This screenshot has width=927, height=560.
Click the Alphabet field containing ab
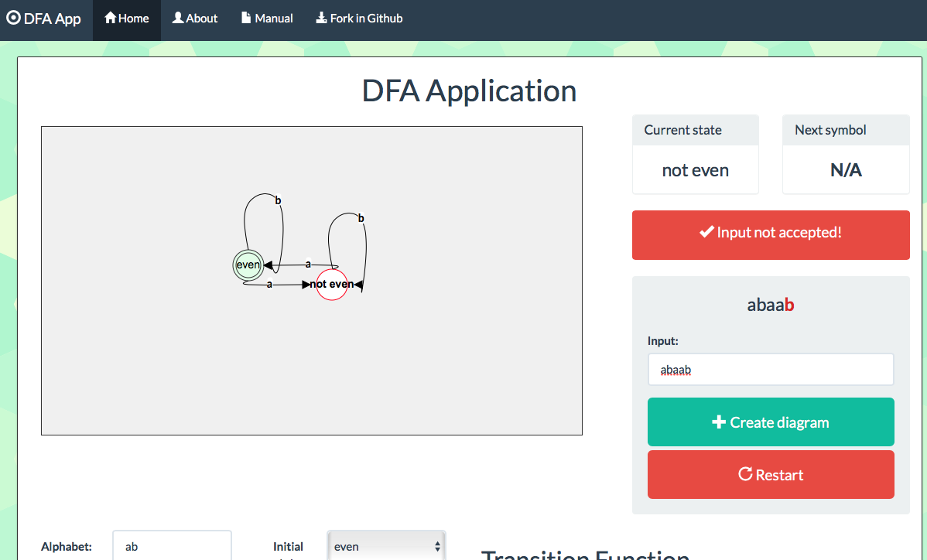(172, 546)
